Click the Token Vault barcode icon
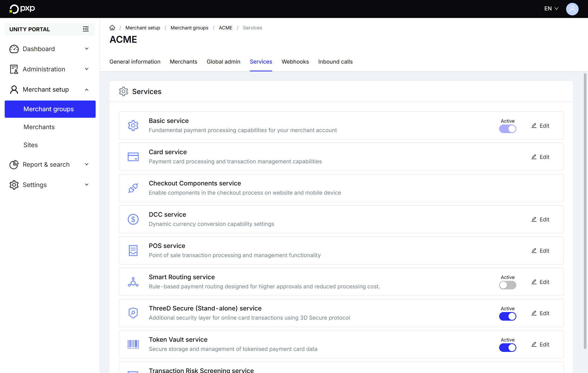The height and width of the screenshot is (373, 588). (x=133, y=344)
